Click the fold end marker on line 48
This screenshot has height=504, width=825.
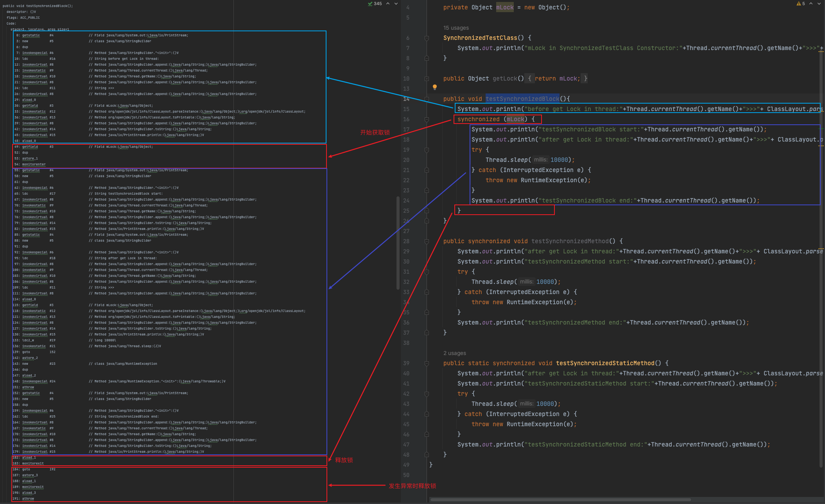427,455
